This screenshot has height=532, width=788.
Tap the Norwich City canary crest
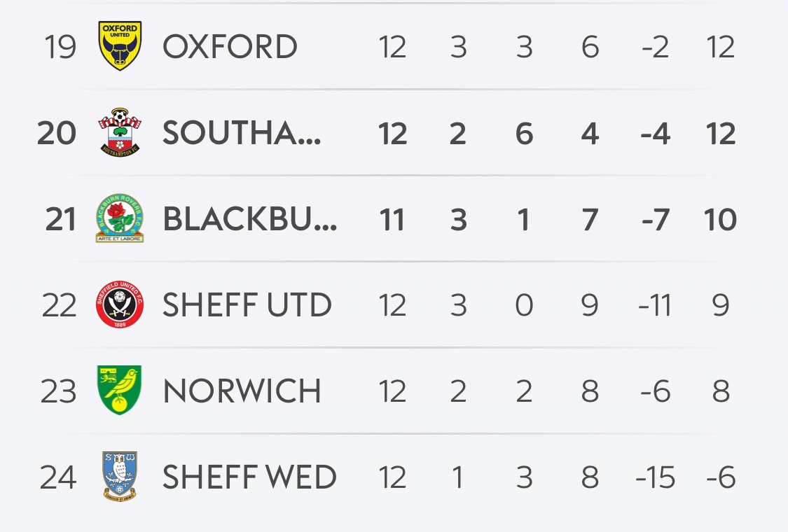(x=119, y=391)
